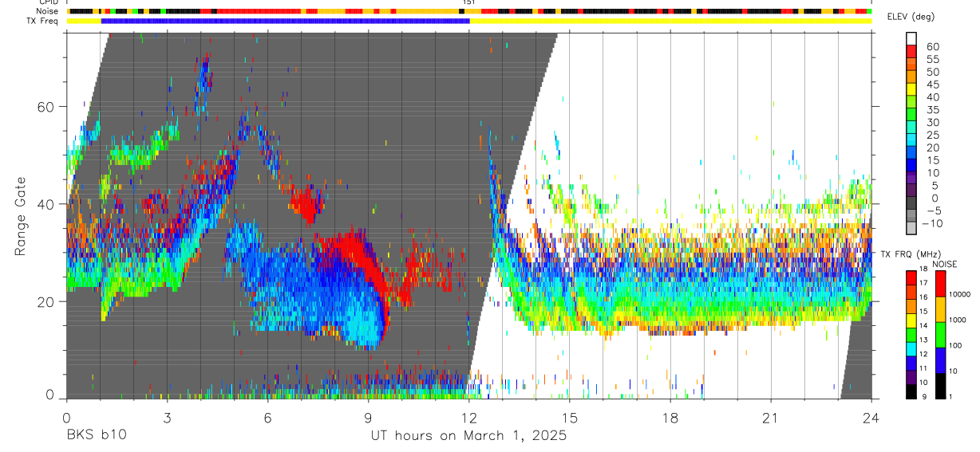
Task: Click the blue portion of the TX Freq strip
Action: [286, 21]
